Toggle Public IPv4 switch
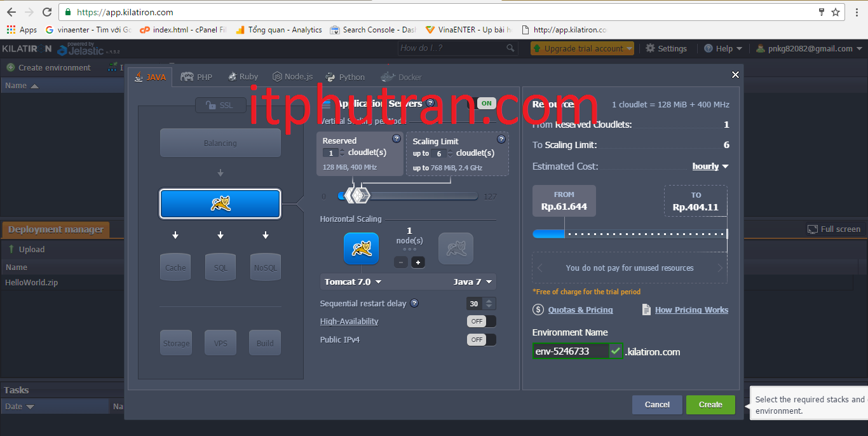868x436 pixels. (482, 339)
